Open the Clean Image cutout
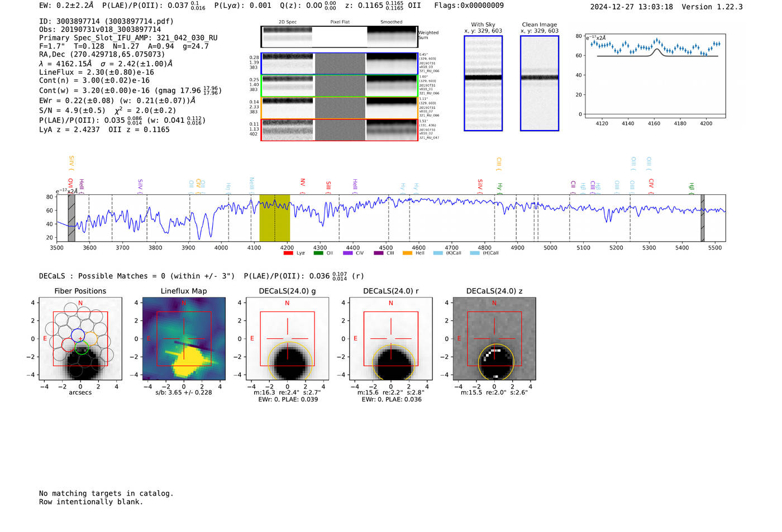Viewport: 782px width, 532px height. [x=539, y=83]
